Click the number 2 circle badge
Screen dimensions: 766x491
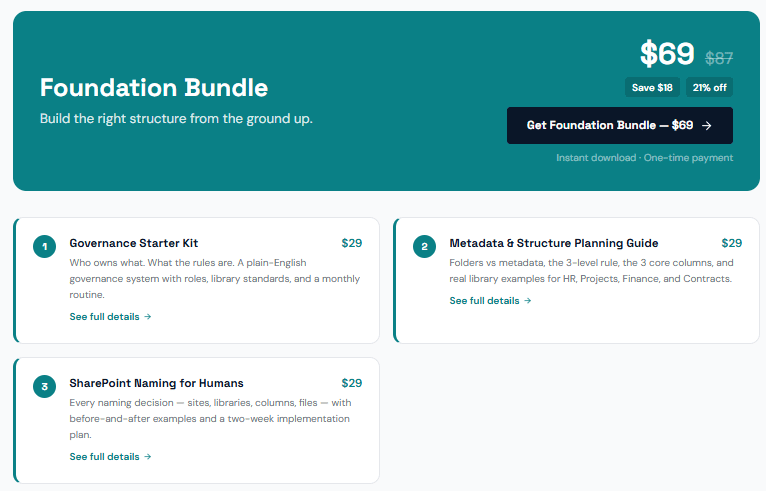coord(424,246)
